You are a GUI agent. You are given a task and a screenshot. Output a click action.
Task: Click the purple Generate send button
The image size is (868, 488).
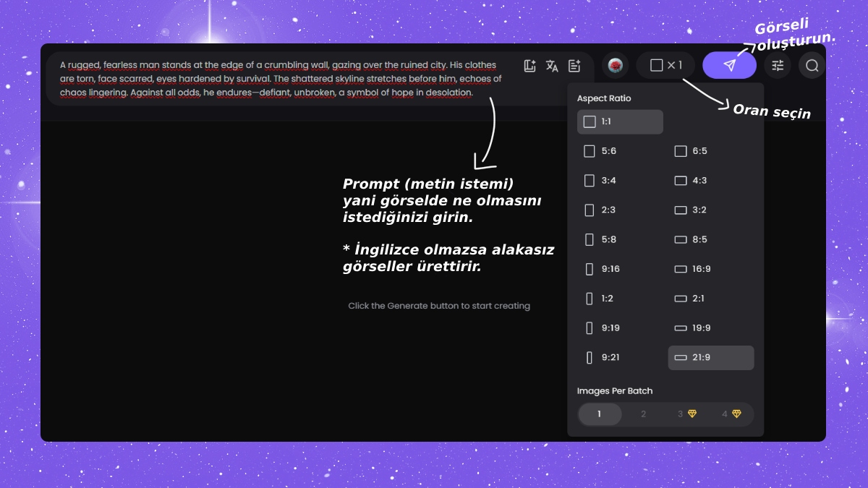tap(729, 66)
